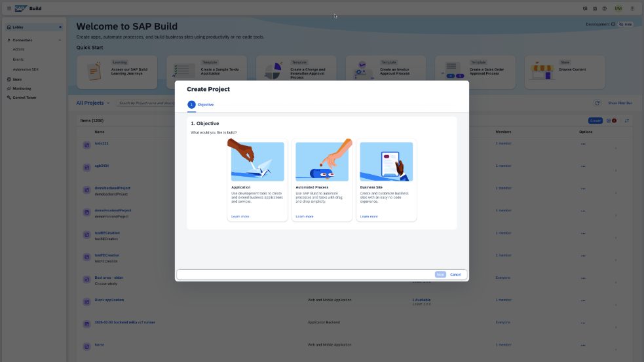The height and width of the screenshot is (362, 644).
Task: Open the Best ones - older project link
Action: (109, 278)
